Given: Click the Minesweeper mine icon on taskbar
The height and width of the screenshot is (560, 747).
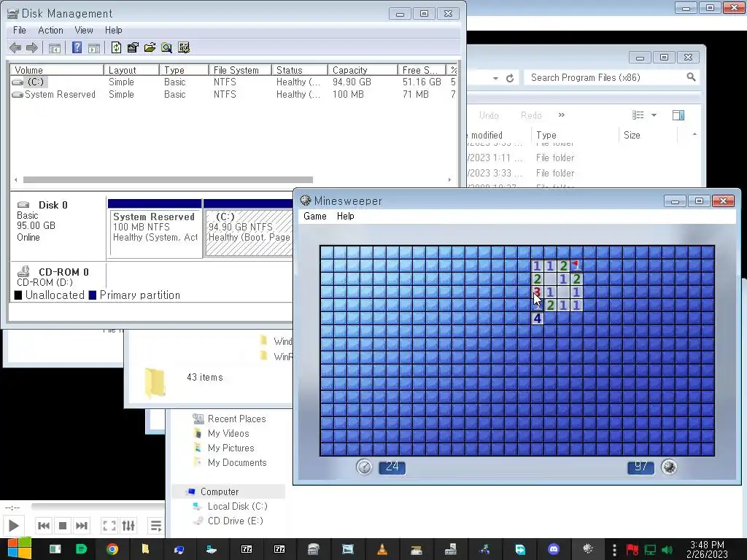Looking at the screenshot, I should 588,550.
